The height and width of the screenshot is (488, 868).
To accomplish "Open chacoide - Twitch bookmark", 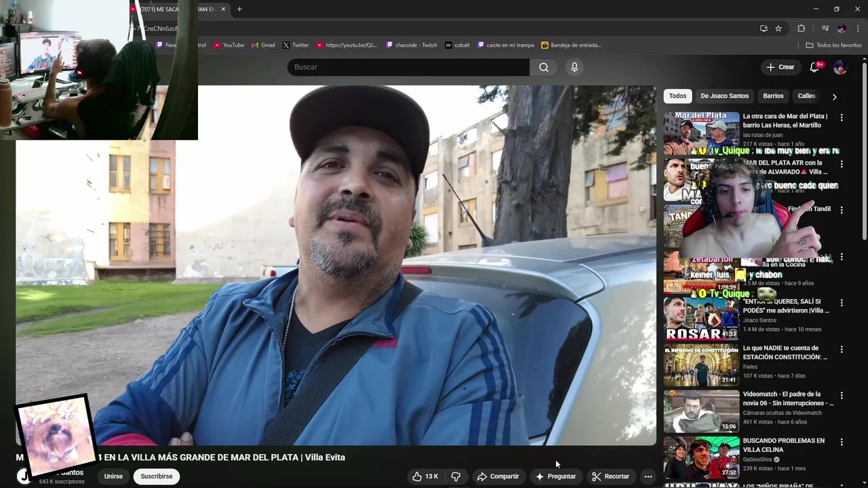I will coord(412,45).
